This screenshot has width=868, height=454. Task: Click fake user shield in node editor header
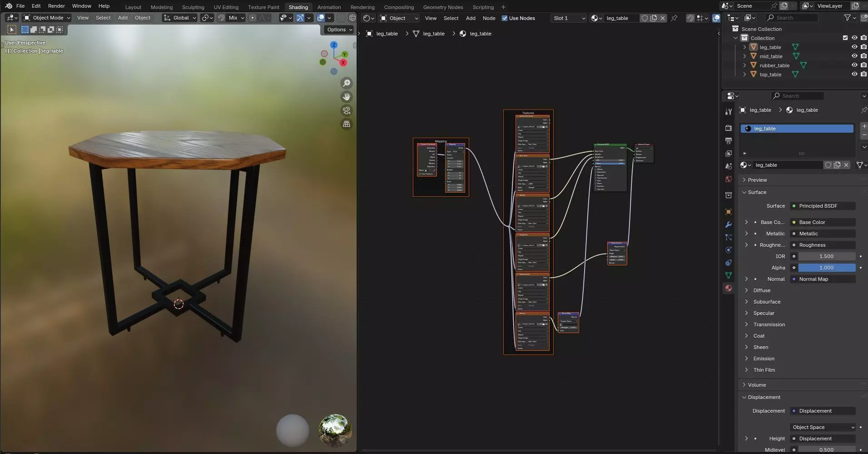pyautogui.click(x=645, y=18)
